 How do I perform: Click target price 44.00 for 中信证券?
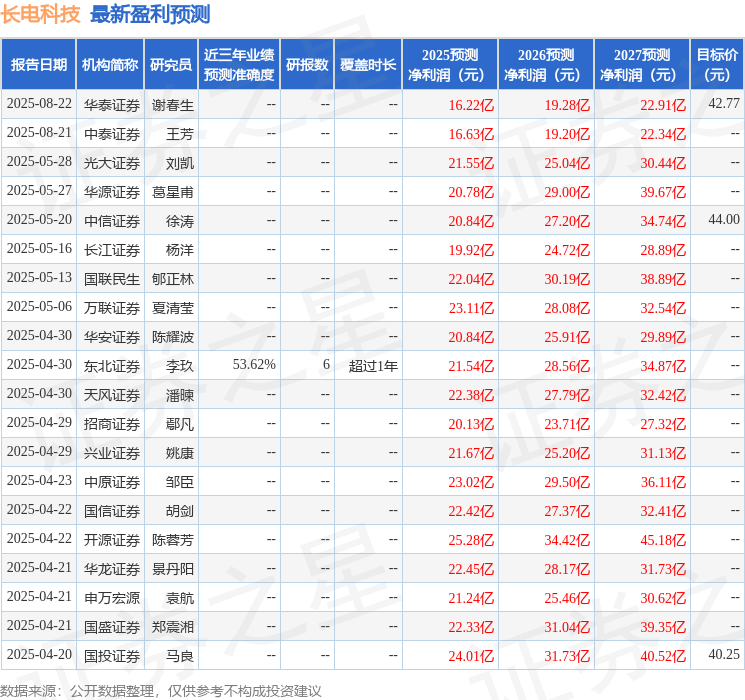(724, 220)
